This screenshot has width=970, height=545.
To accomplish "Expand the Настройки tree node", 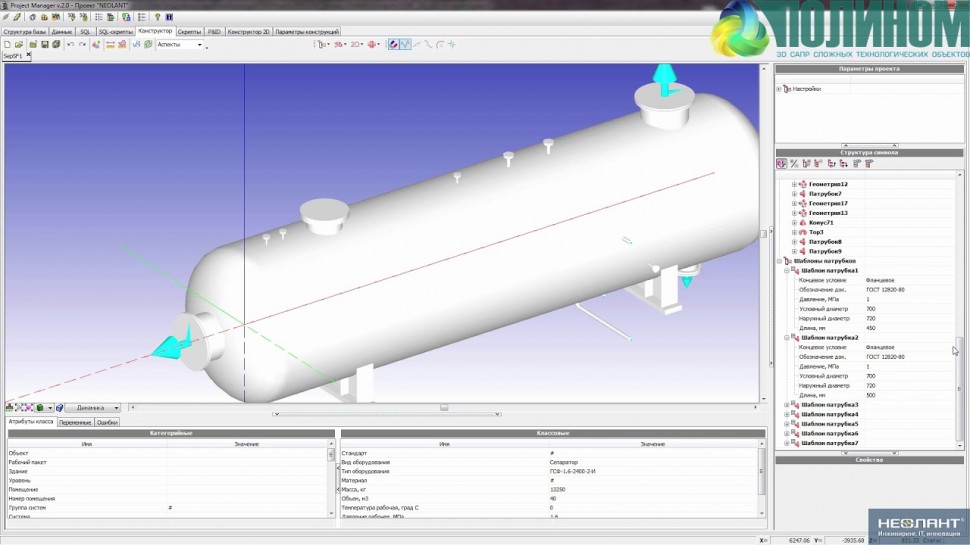I will pyautogui.click(x=779, y=89).
